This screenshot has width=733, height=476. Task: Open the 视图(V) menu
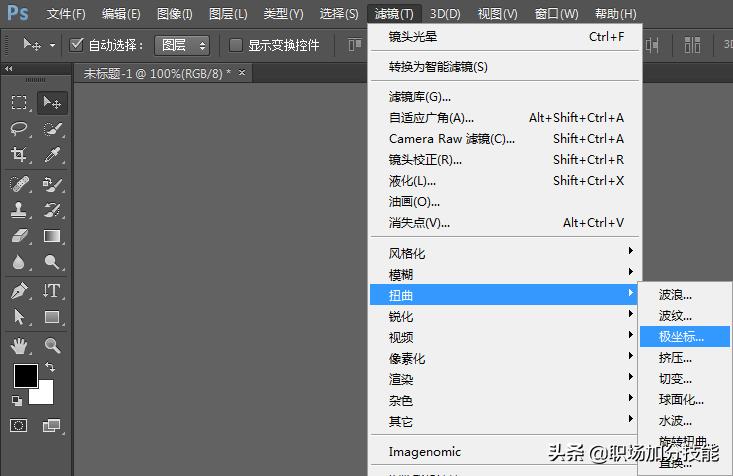(497, 14)
